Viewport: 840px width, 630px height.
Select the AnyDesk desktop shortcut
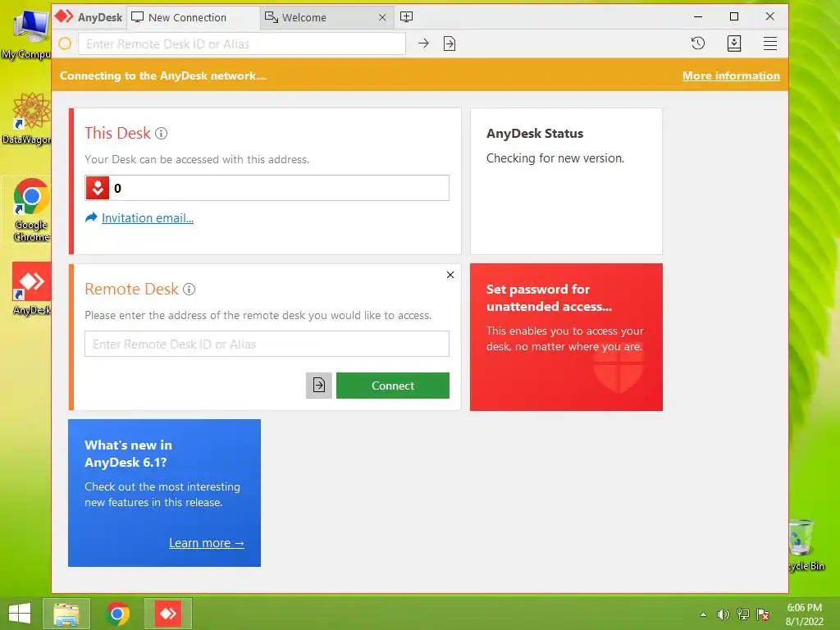(31, 290)
